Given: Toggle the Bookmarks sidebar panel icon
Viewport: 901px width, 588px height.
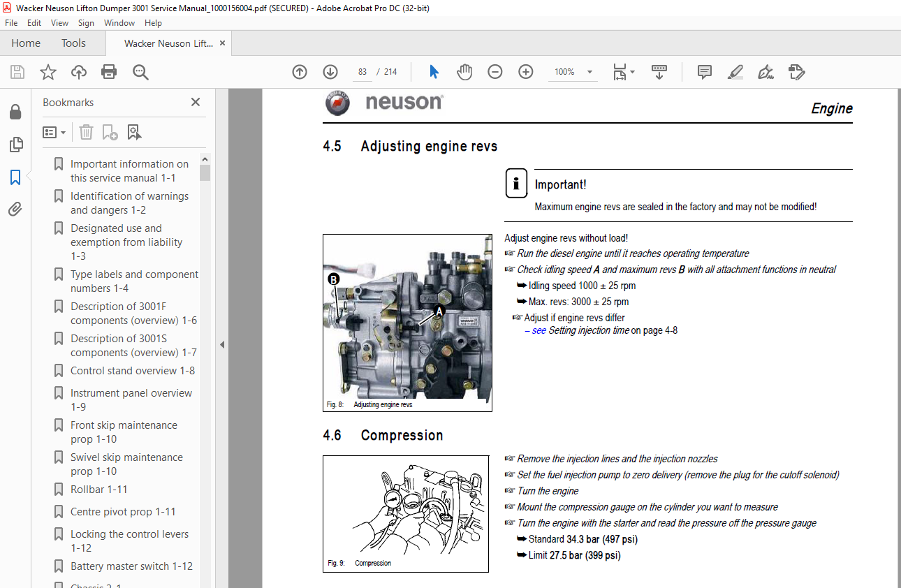Looking at the screenshot, I should coord(15,177).
